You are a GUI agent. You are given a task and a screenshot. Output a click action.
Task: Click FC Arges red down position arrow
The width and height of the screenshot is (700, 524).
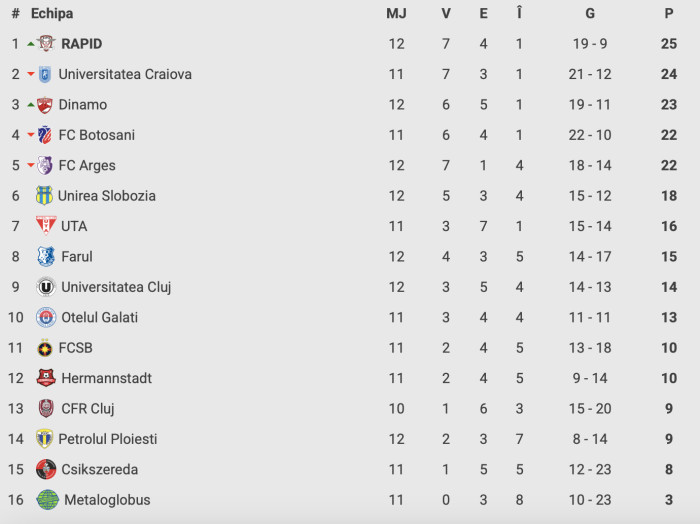pyautogui.click(x=30, y=166)
